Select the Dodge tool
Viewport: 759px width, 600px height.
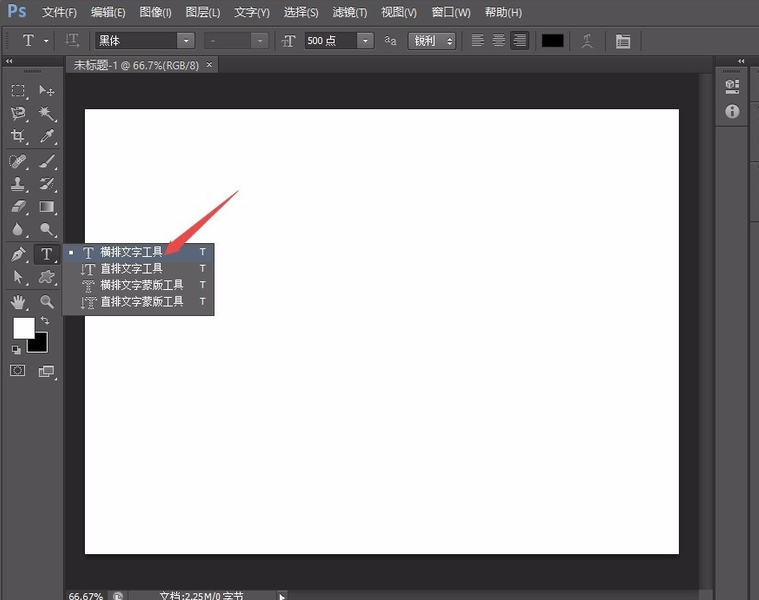click(x=46, y=229)
